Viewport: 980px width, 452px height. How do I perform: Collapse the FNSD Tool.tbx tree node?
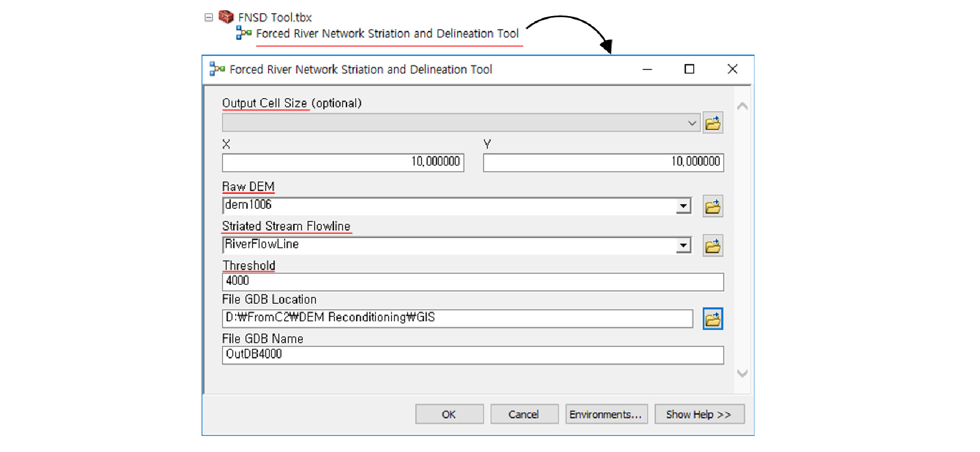(209, 18)
